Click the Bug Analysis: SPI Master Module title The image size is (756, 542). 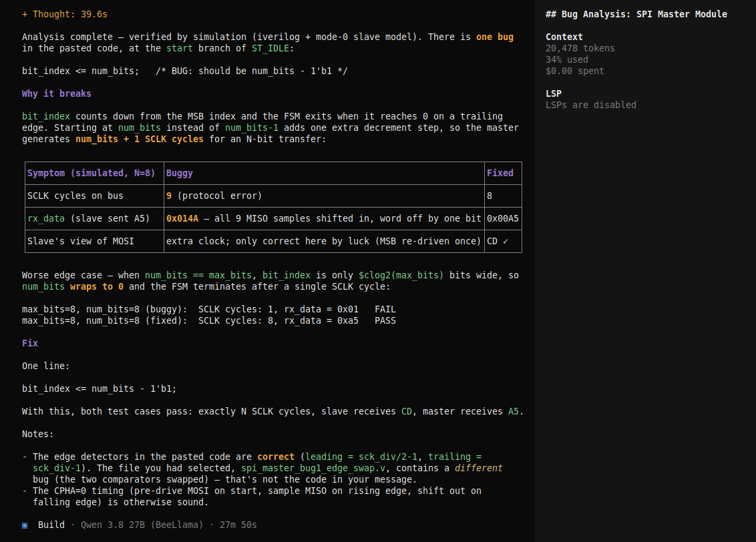(636, 15)
